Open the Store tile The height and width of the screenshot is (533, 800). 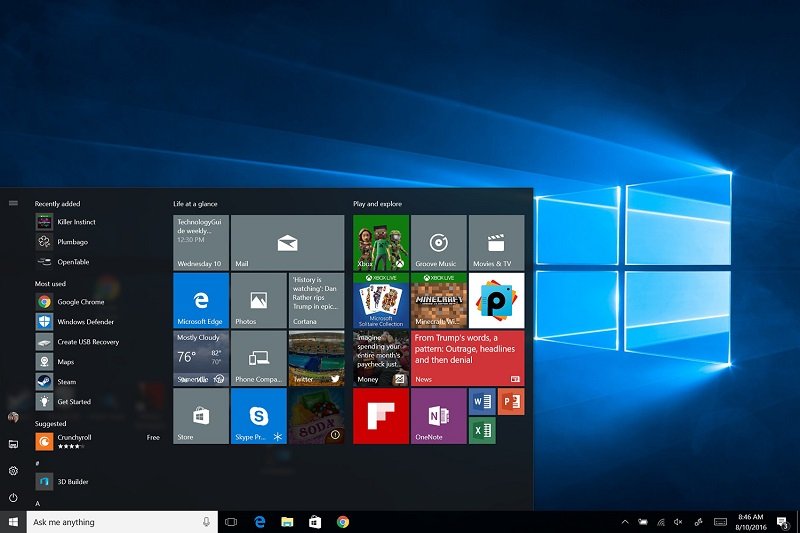[201, 416]
